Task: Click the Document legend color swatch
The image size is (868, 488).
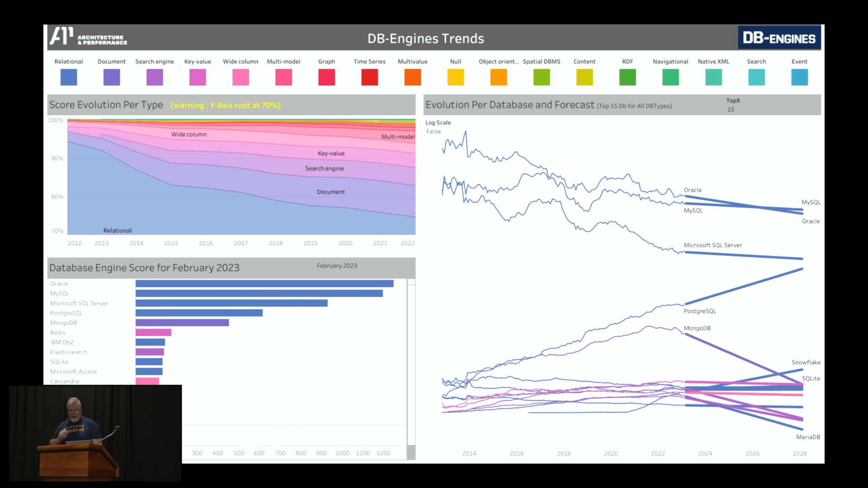Action: pyautogui.click(x=112, y=77)
